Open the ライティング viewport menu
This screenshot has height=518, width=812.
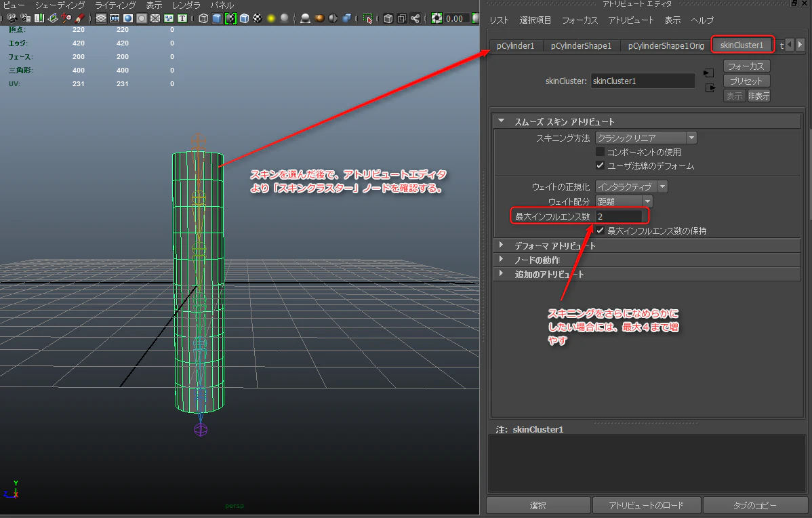tap(115, 5)
